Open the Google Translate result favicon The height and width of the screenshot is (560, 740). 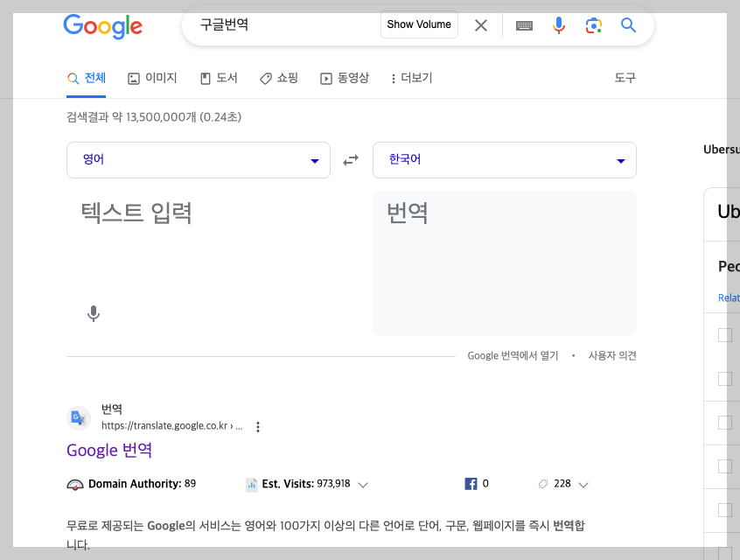[x=79, y=418]
